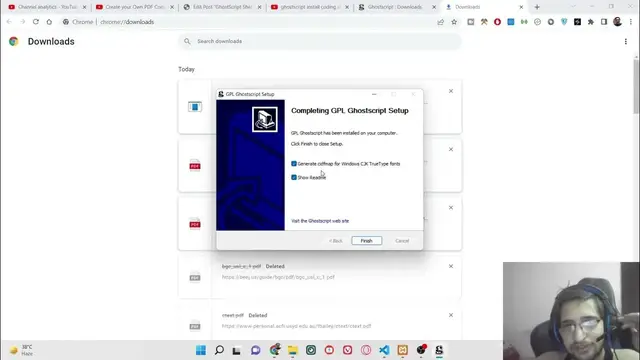Switch to ghostscript install coding tab
Viewport: 640px width, 360px height.
(310, 7)
